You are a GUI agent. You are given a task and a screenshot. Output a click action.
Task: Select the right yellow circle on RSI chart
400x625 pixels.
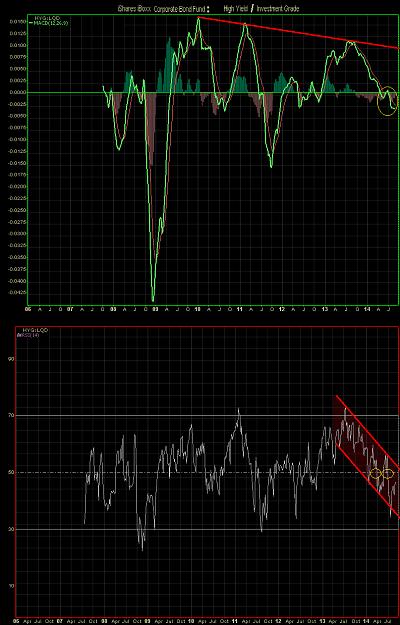[x=388, y=474]
